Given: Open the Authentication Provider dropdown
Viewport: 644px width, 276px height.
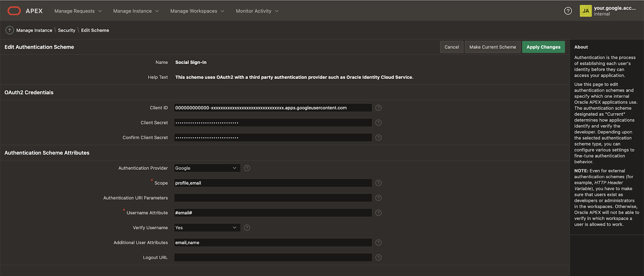Looking at the screenshot, I should pos(207,168).
